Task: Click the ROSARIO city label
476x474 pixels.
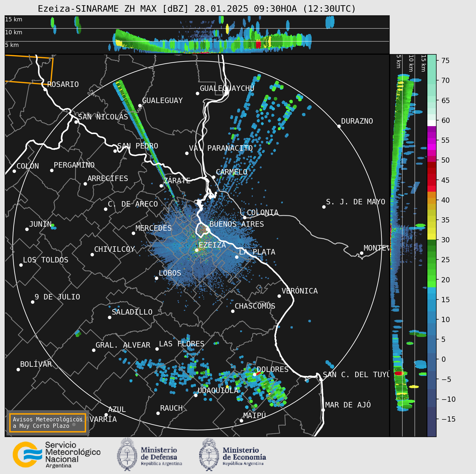Action: pos(63,84)
